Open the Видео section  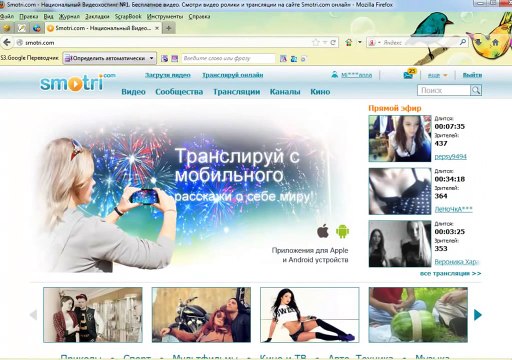click(x=133, y=92)
